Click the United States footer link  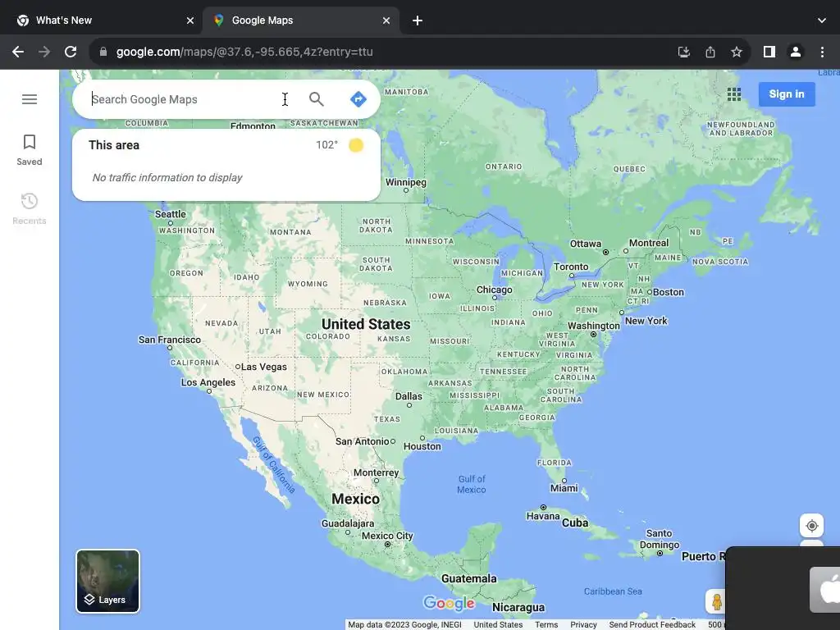[498, 624]
